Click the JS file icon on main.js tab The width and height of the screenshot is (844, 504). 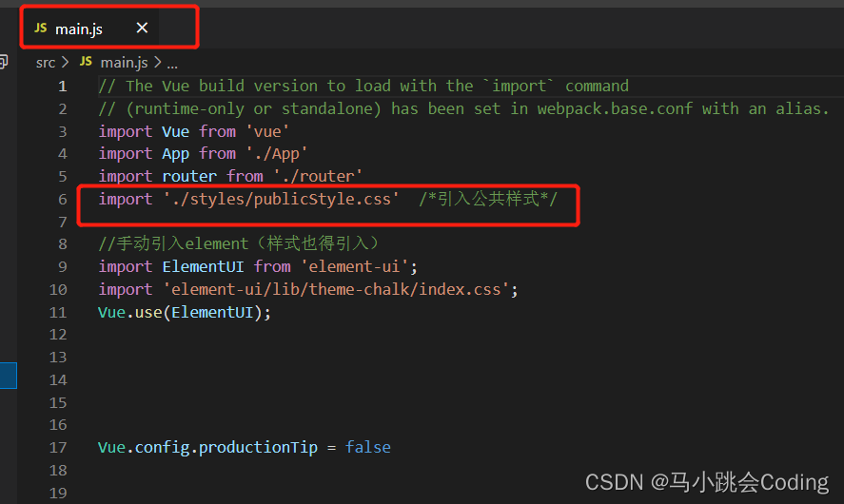coord(41,28)
